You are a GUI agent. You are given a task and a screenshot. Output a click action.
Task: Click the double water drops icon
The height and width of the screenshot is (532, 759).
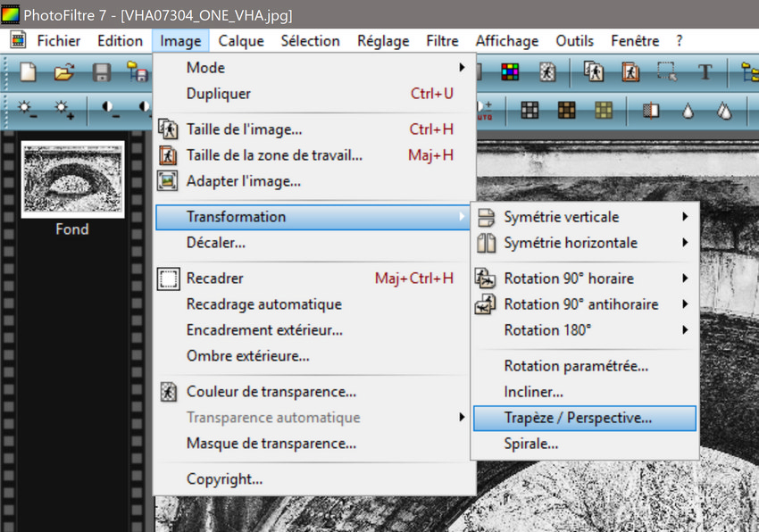click(724, 111)
